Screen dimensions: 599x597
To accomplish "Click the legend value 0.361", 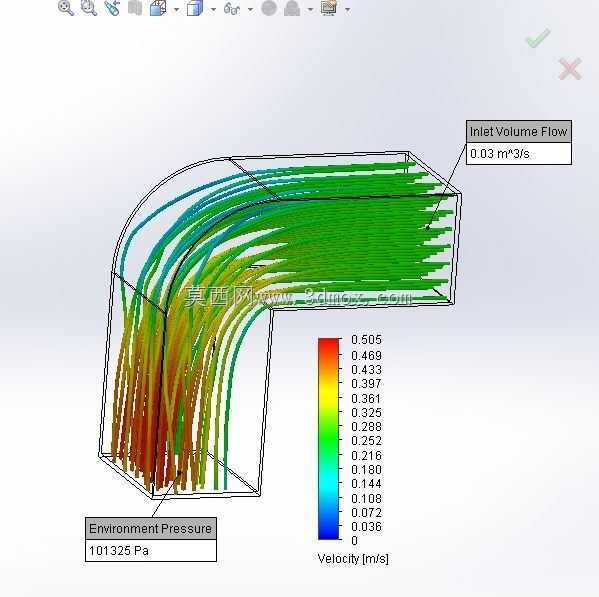I will pos(366,399).
